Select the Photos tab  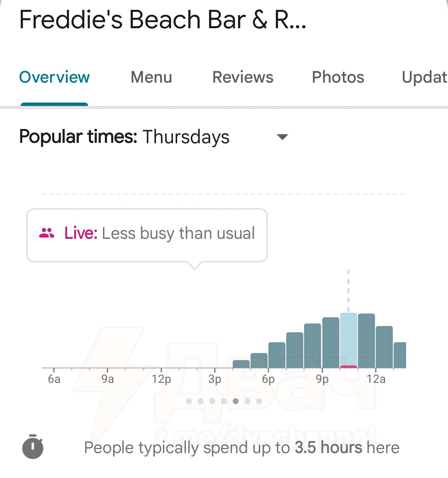click(x=338, y=77)
